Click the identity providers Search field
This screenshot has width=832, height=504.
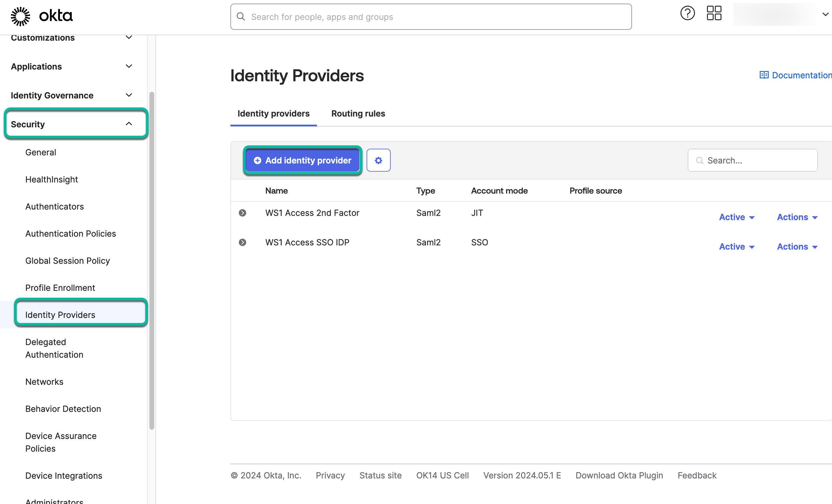click(x=752, y=160)
